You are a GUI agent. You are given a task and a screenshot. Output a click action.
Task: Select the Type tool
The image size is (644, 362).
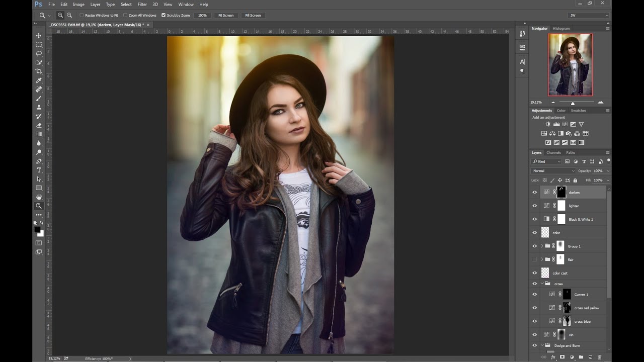point(39,170)
